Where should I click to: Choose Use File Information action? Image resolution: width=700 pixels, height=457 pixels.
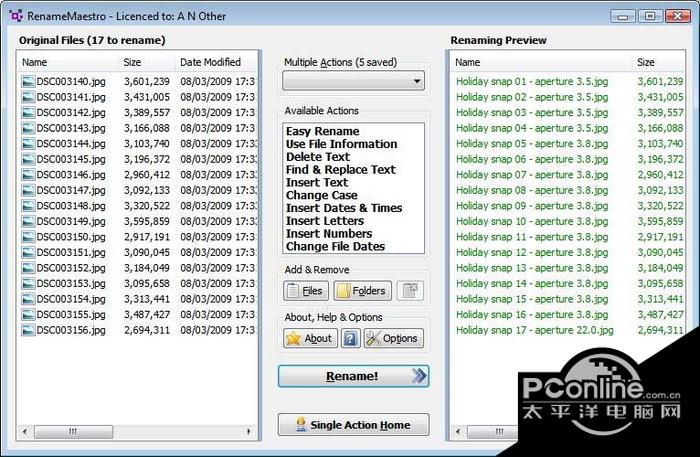pyautogui.click(x=342, y=144)
